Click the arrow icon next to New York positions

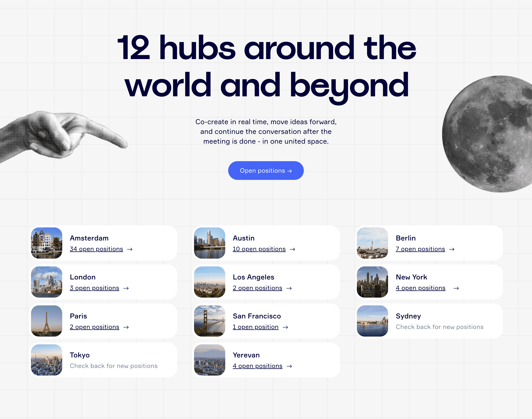click(x=456, y=288)
